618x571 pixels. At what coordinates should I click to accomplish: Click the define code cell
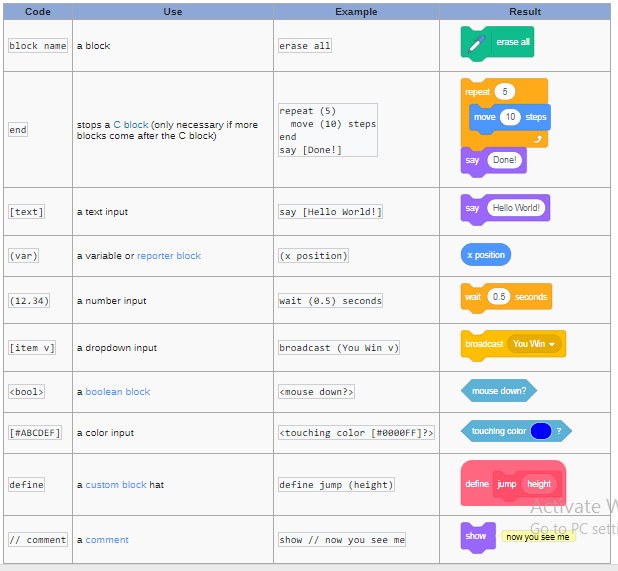[x=26, y=485]
